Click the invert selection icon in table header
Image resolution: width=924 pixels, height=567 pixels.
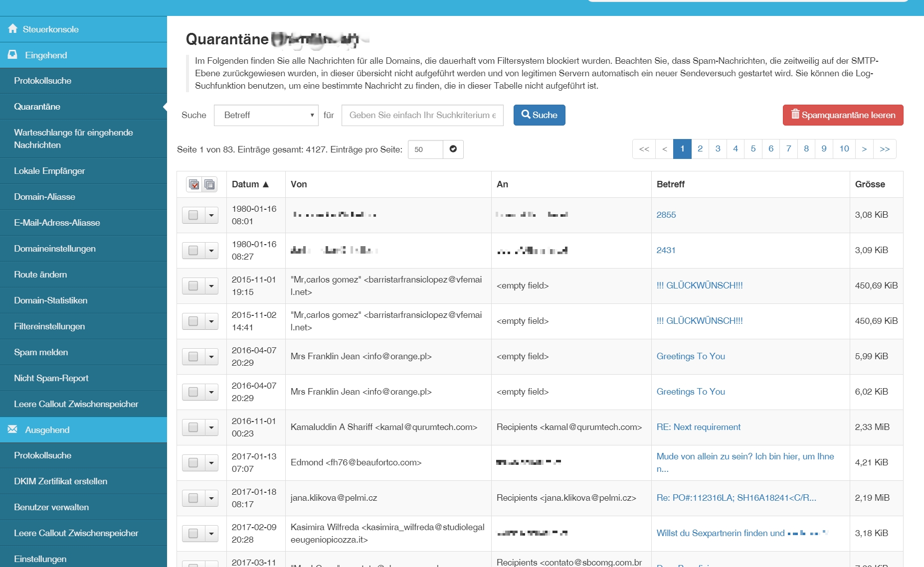tap(210, 184)
